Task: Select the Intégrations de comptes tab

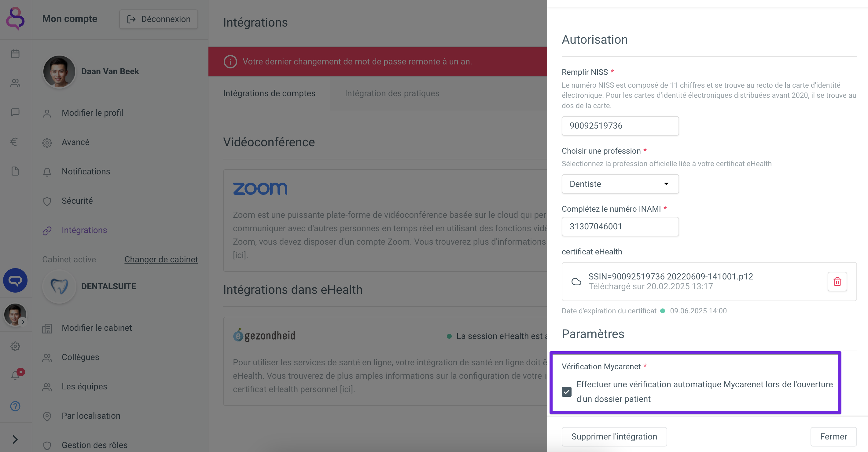Action: click(269, 93)
